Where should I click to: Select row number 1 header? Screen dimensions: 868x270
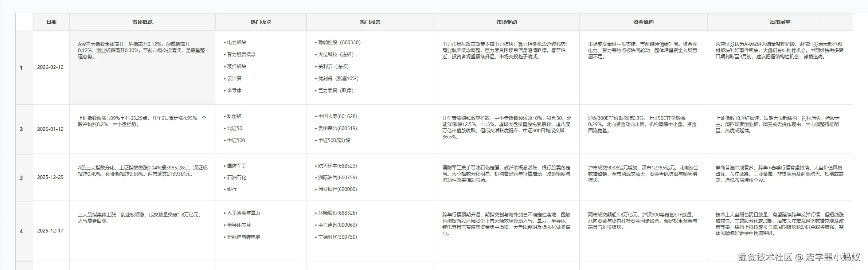24,67
